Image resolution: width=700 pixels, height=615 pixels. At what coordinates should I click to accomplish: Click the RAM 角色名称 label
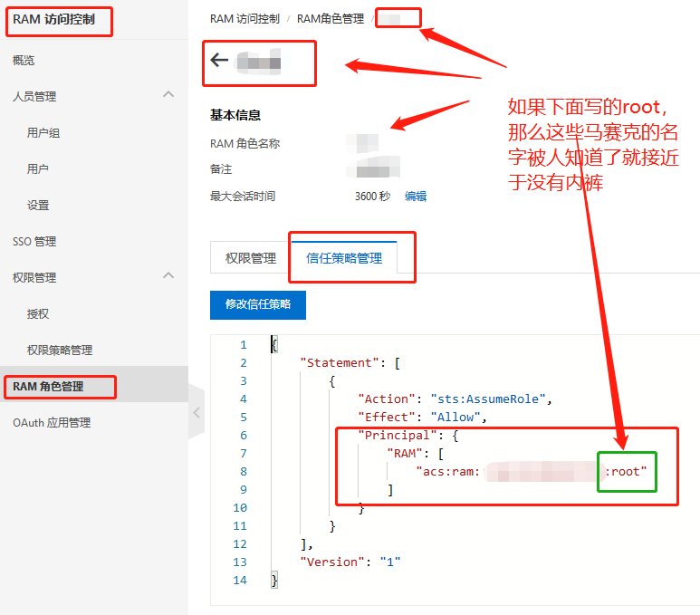[x=245, y=143]
